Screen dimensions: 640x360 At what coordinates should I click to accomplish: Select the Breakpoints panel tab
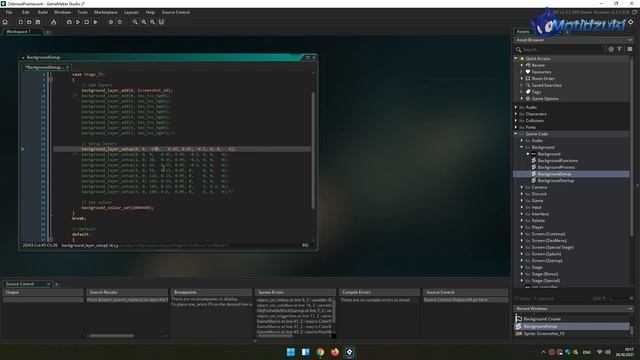(x=211, y=292)
